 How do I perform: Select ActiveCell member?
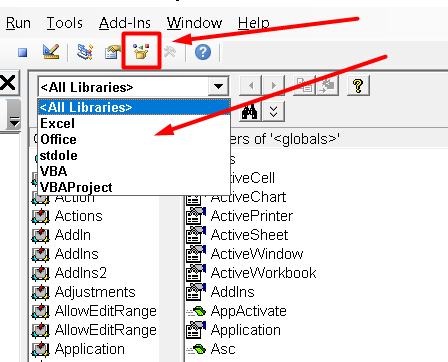[253, 178]
